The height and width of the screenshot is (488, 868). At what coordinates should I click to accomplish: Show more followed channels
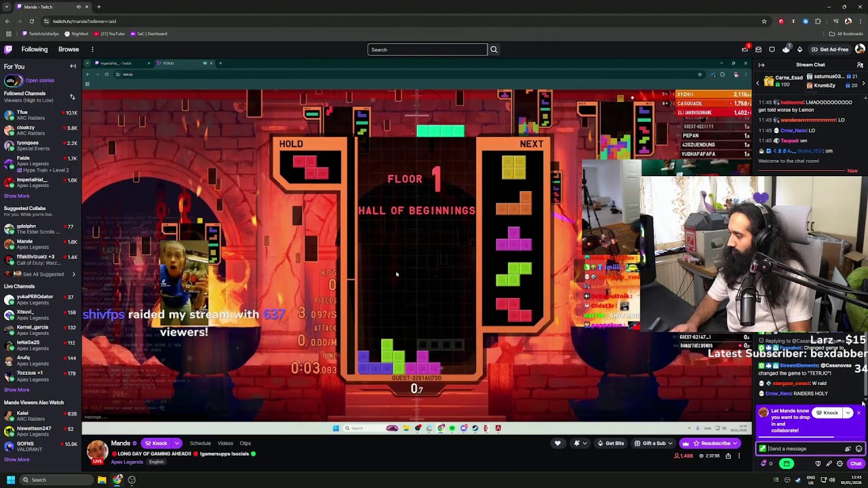(17, 196)
